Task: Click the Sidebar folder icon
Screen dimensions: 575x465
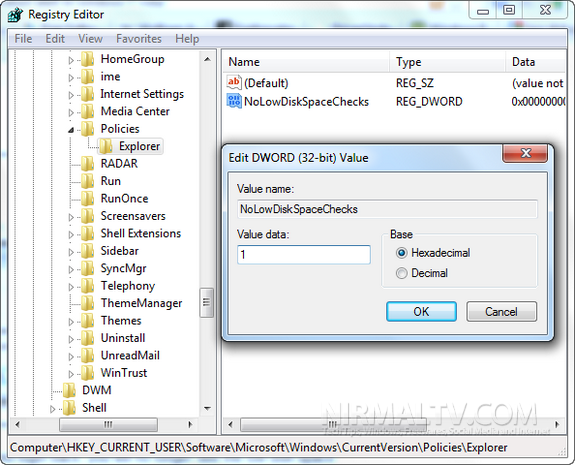Action: (x=88, y=251)
